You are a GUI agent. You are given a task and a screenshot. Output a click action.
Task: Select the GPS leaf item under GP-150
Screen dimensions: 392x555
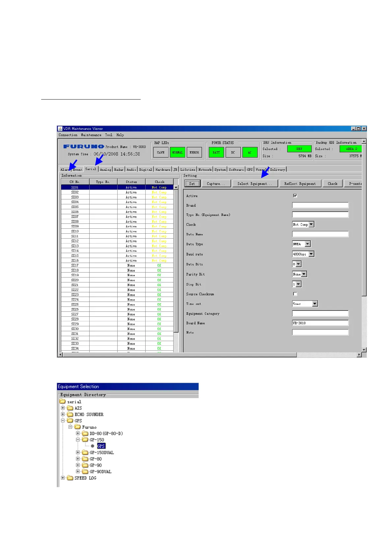[x=101, y=446]
